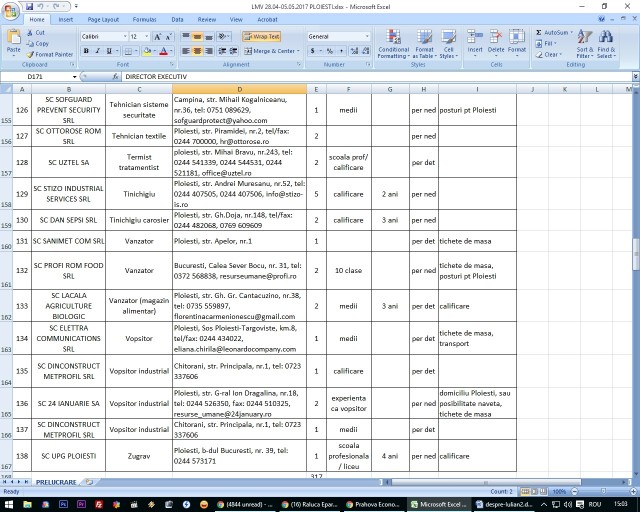
Task: Switch to the Formulas tab
Action: pyautogui.click(x=144, y=20)
